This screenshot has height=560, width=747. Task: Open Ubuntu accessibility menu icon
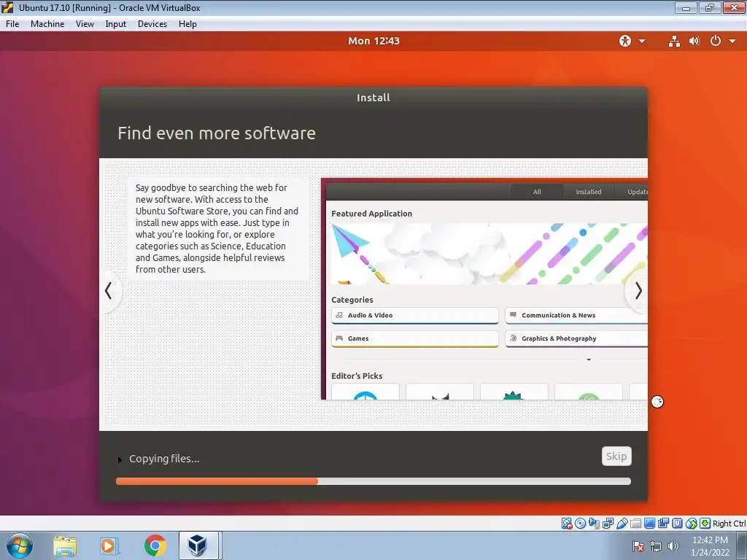point(625,41)
